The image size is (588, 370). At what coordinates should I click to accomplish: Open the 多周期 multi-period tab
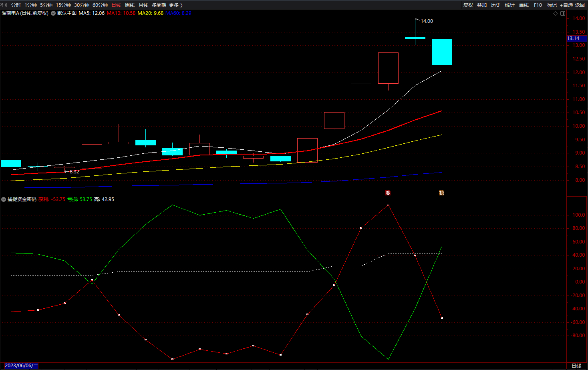(159, 5)
